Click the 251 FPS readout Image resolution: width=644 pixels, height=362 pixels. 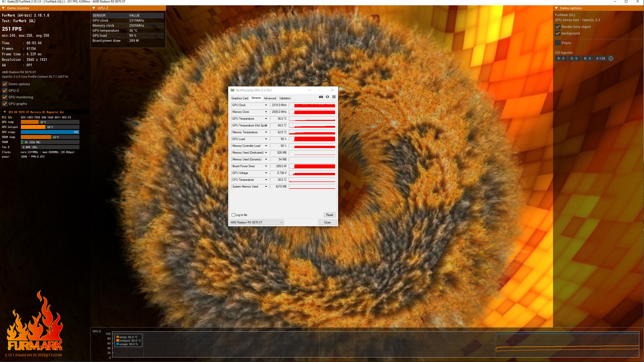12,29
